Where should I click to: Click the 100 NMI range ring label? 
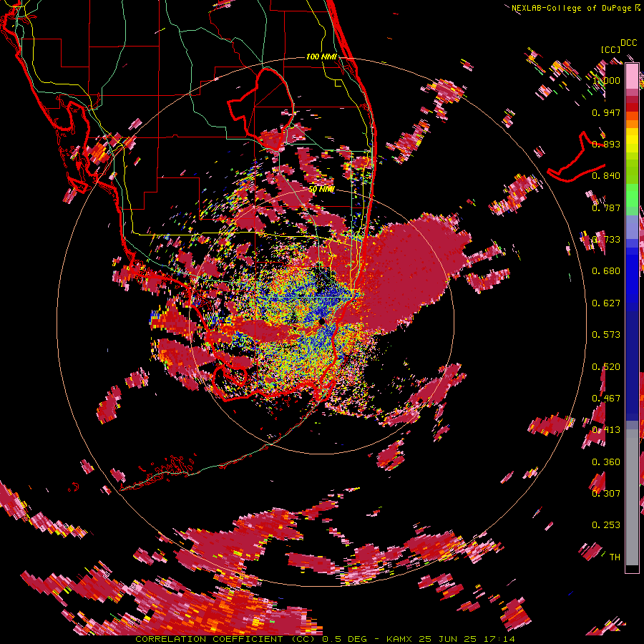321,57
